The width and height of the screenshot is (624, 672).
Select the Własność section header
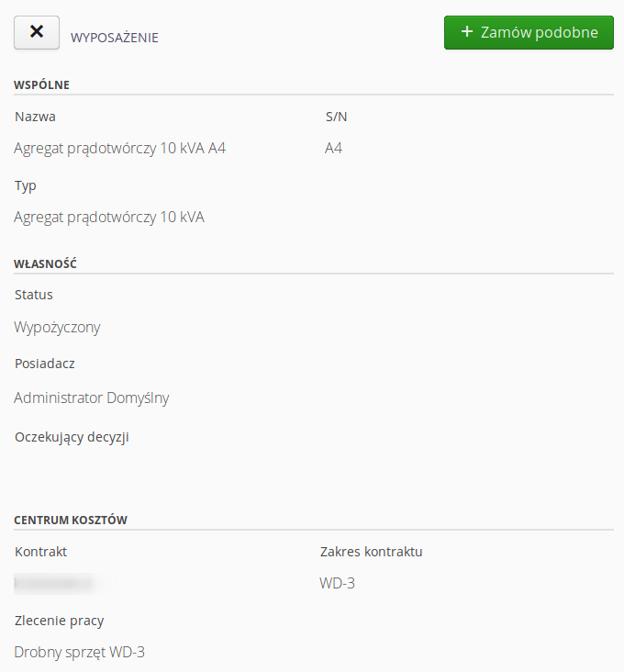(45, 264)
